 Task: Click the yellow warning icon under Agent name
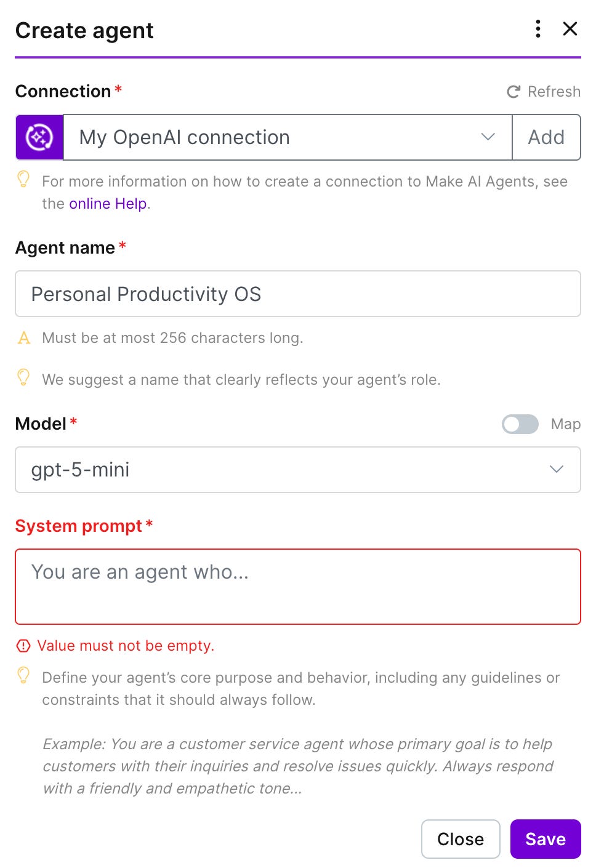(x=23, y=337)
